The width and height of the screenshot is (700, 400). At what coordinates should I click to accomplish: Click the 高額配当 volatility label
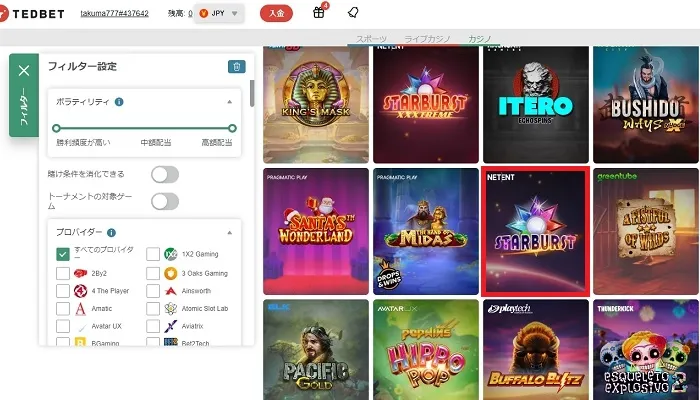[217, 143]
